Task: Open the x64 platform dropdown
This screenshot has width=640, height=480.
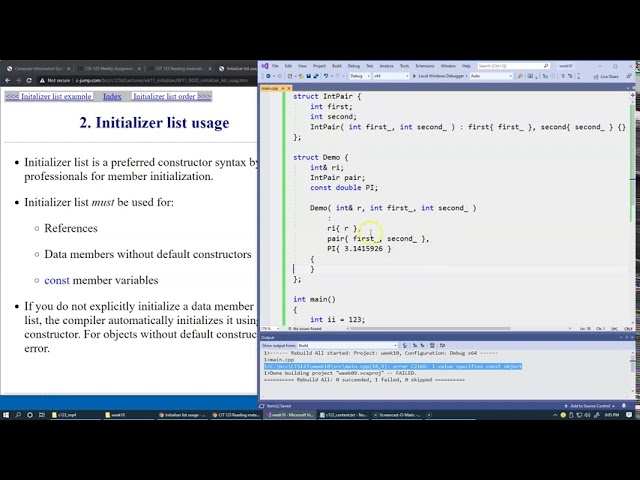Action: tap(391, 76)
